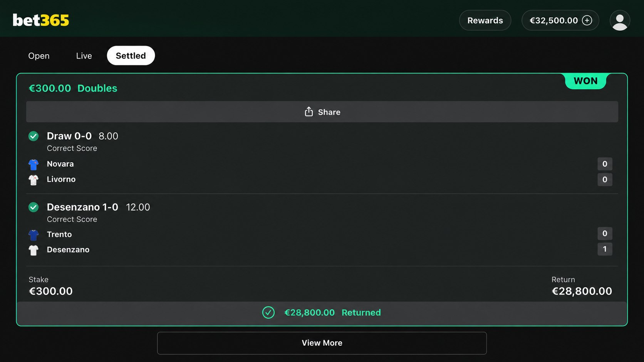Click the green checkmark beside Desenzano 1-0
Image resolution: width=644 pixels, height=362 pixels.
point(34,207)
